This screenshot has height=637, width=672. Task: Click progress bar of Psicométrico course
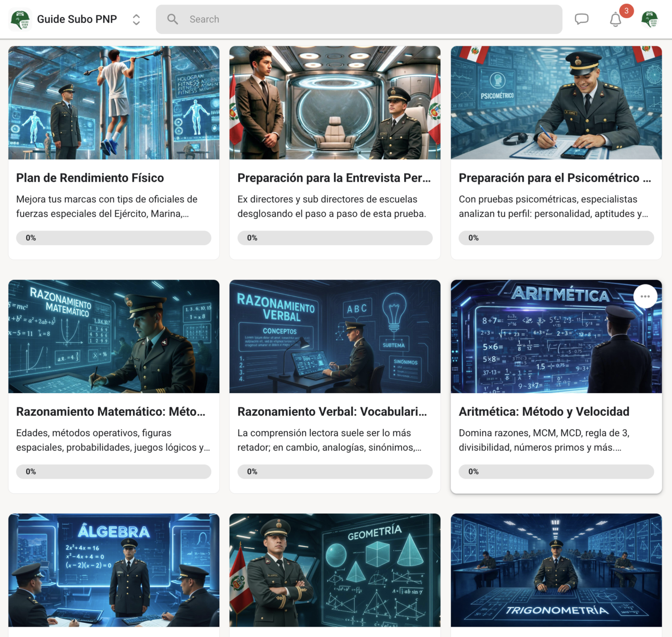556,238
